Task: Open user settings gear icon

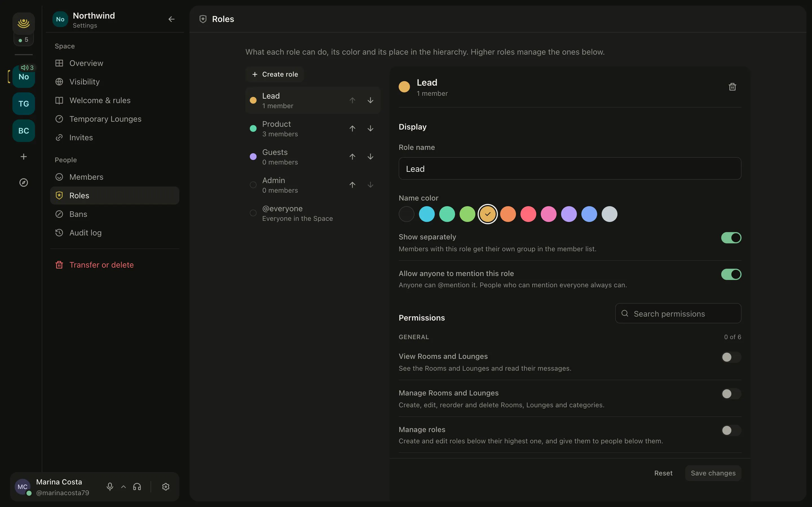Action: (166, 486)
